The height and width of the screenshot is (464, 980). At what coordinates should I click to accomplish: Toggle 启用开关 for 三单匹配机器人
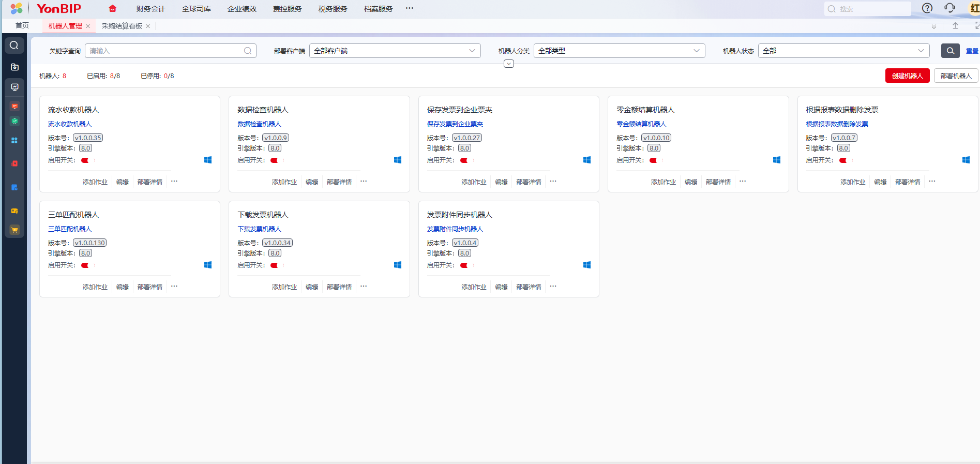86,265
